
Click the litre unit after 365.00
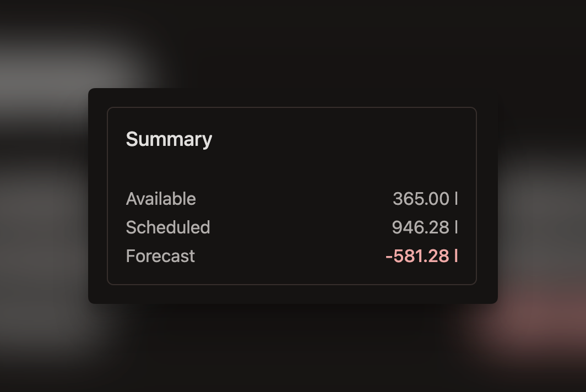[x=456, y=199]
